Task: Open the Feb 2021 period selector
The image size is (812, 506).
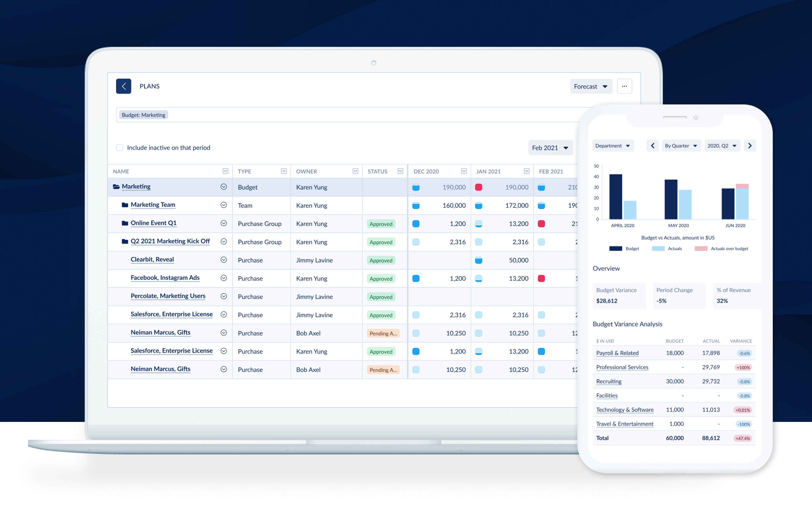Action: point(550,148)
